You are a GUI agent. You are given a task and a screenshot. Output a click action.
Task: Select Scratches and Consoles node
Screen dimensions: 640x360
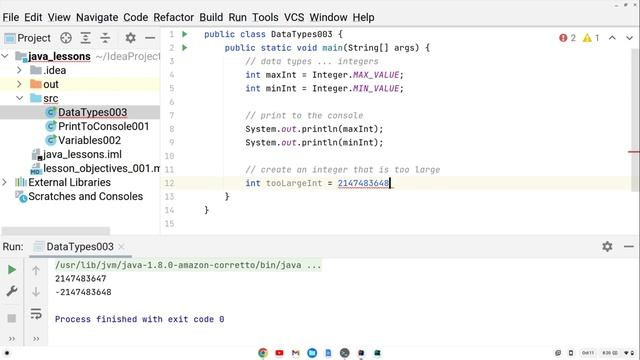point(85,196)
